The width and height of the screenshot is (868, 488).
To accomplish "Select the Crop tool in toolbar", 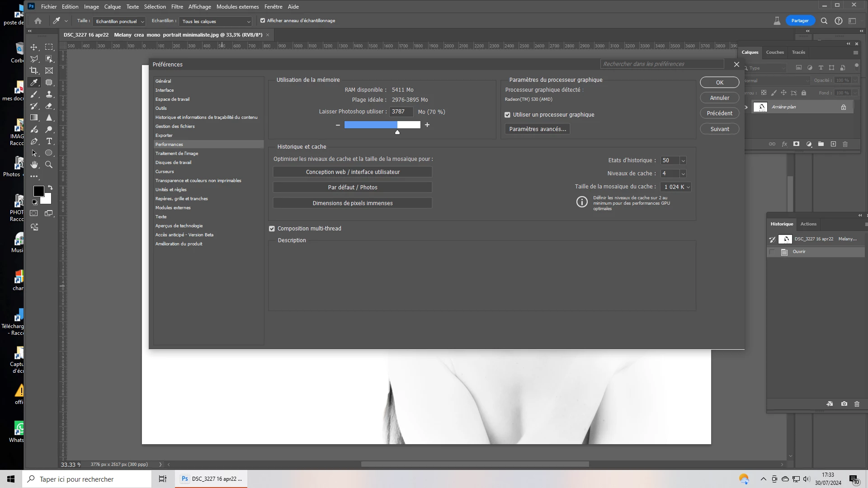I will point(34,70).
